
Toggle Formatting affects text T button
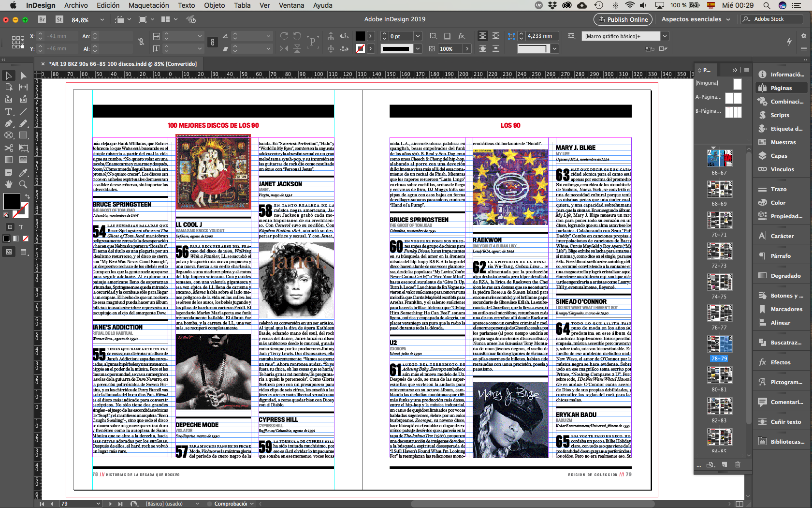click(x=21, y=227)
